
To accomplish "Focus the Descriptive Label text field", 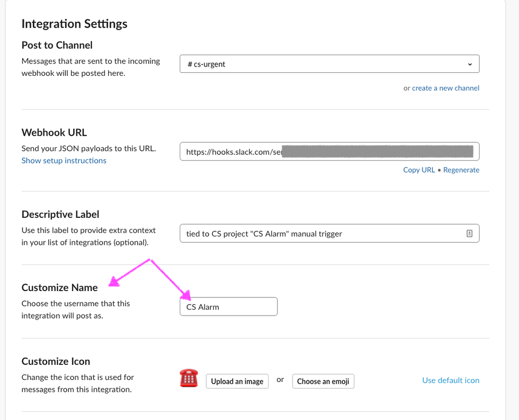I will point(322,234).
